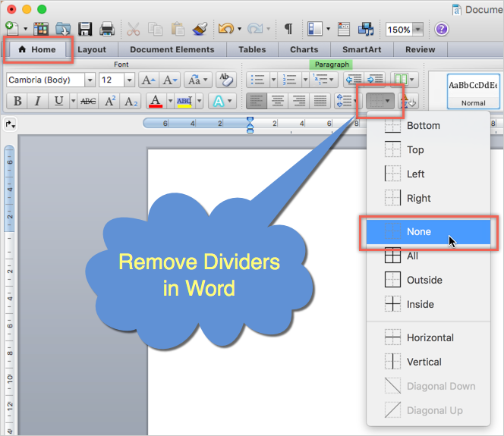This screenshot has height=436, width=504.
Task: Click the Undo arrow icon
Action: (x=225, y=29)
